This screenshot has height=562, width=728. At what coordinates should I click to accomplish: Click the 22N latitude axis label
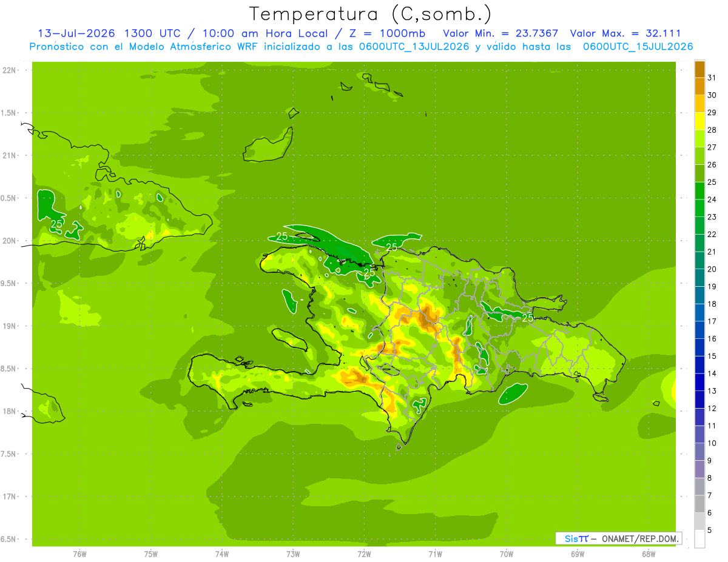click(x=9, y=70)
